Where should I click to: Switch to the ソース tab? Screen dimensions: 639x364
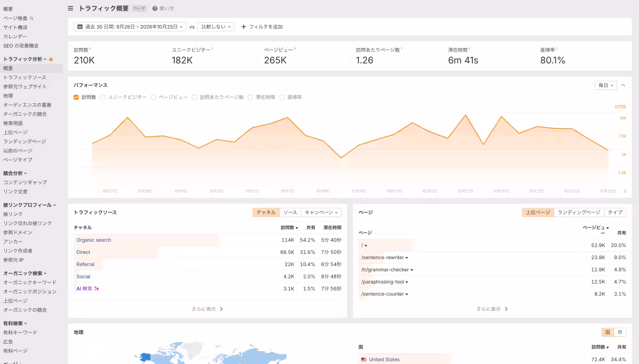[x=290, y=212]
